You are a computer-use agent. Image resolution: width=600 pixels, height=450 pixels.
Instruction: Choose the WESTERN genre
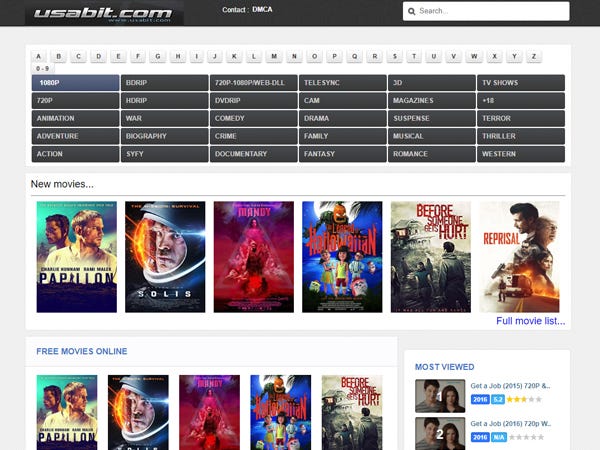[x=521, y=154]
